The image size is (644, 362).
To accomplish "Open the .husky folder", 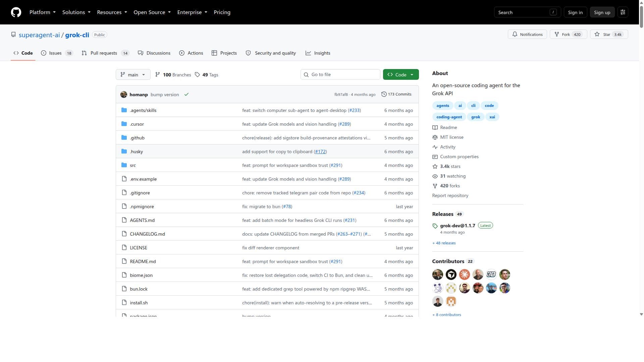I will pos(136,152).
